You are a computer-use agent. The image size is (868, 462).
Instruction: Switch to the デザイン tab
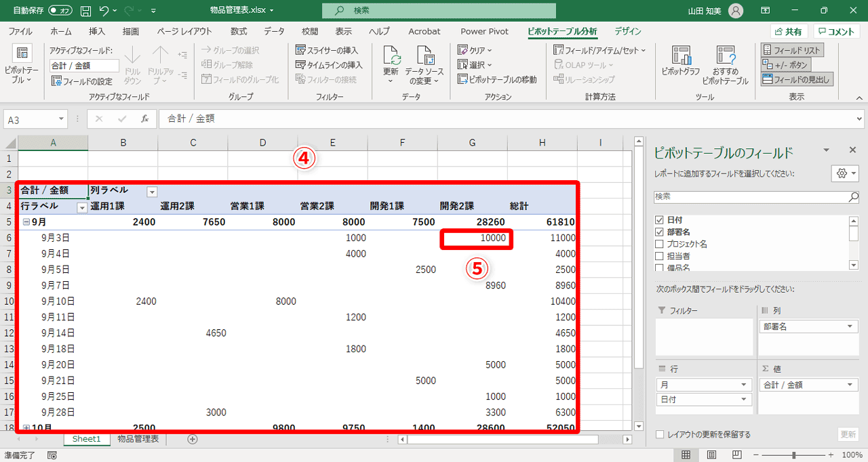tap(628, 31)
